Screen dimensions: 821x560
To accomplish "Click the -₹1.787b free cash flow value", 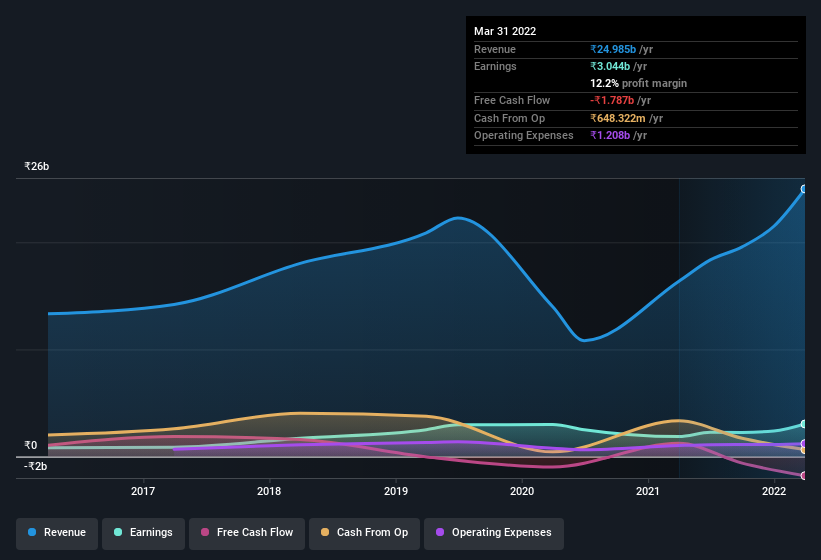I will click(x=612, y=100).
